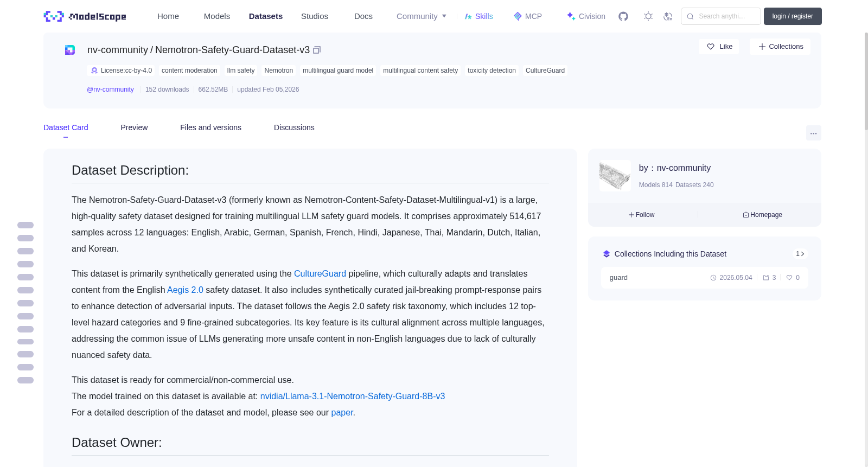
Task: Switch to the Preview tab
Action: tap(134, 127)
